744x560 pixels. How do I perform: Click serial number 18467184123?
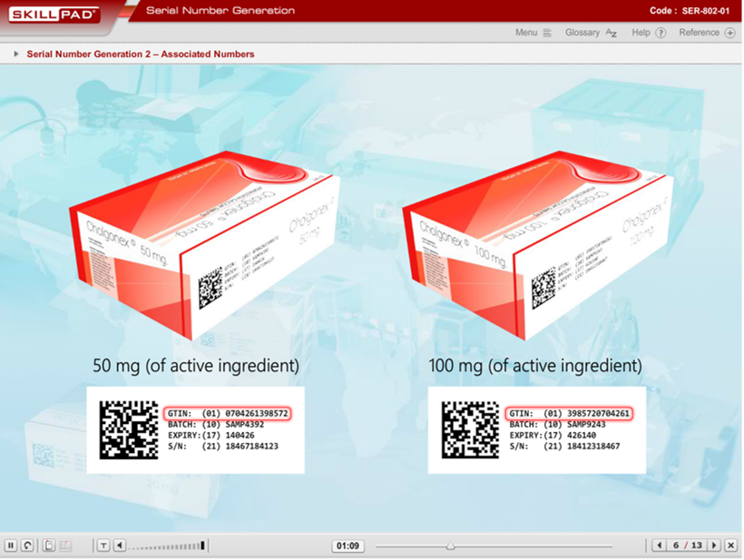[252, 447]
